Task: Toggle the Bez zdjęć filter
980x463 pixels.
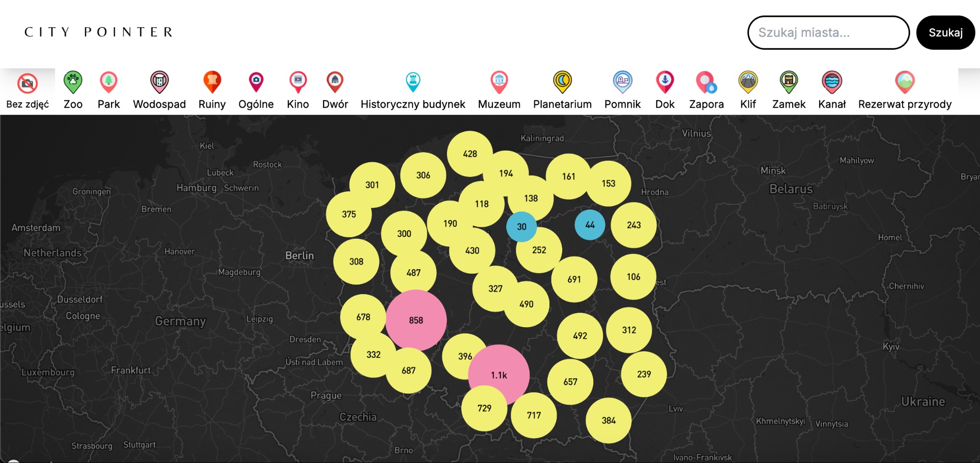Action: (x=27, y=82)
